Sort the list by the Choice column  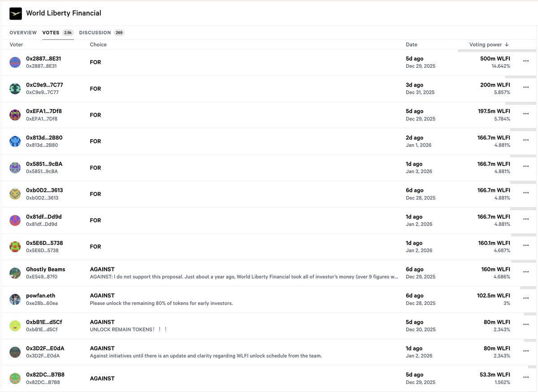pos(98,44)
